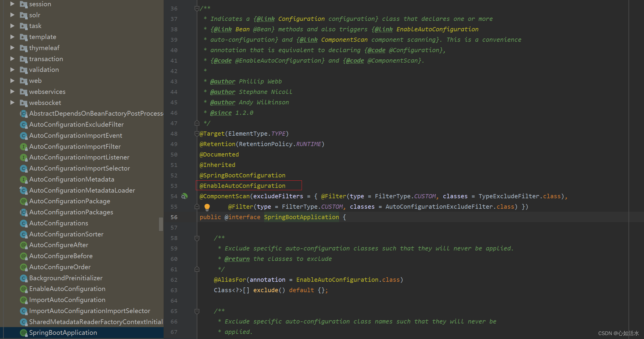This screenshot has width=644, height=339.
Task: Select SpringBootApplication in the project tree
Action: pos(63,333)
